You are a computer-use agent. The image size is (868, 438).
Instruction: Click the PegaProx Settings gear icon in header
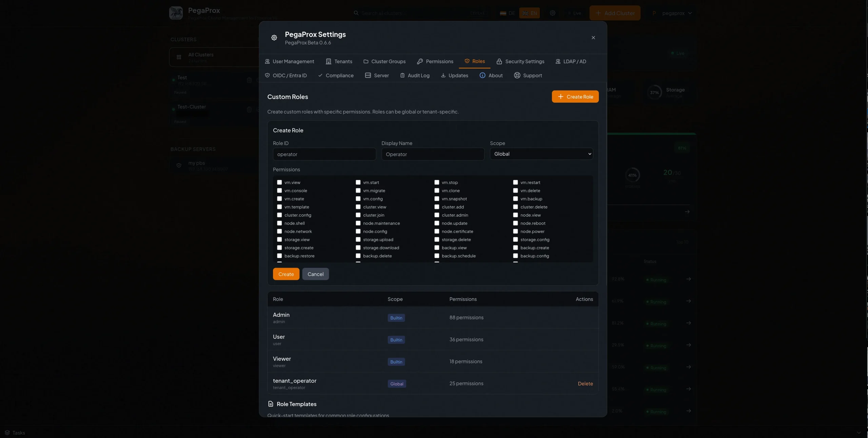pos(274,38)
